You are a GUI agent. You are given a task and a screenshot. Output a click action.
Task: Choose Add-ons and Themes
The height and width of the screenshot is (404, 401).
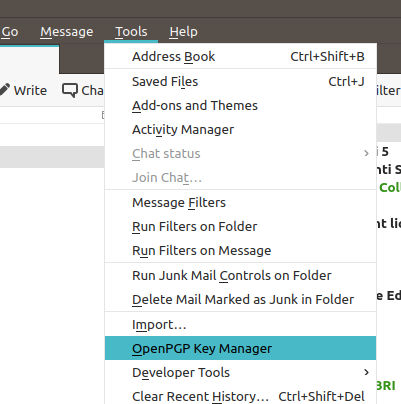point(241,106)
